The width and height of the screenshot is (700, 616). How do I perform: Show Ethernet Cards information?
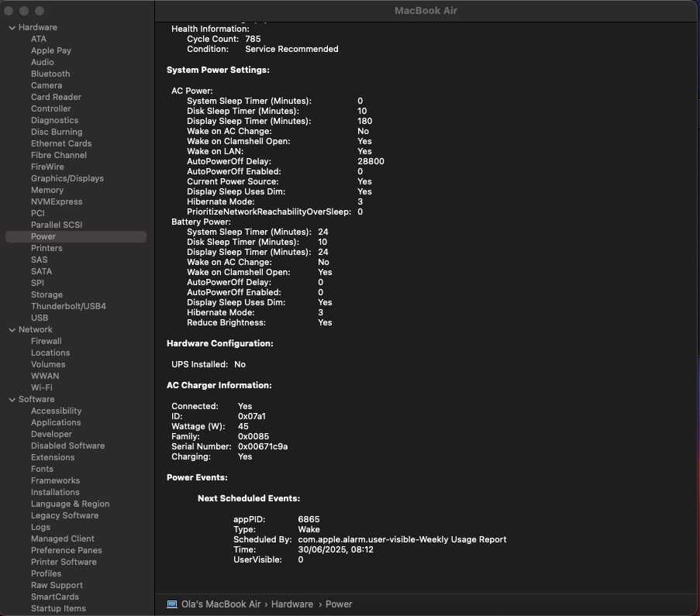(x=61, y=143)
